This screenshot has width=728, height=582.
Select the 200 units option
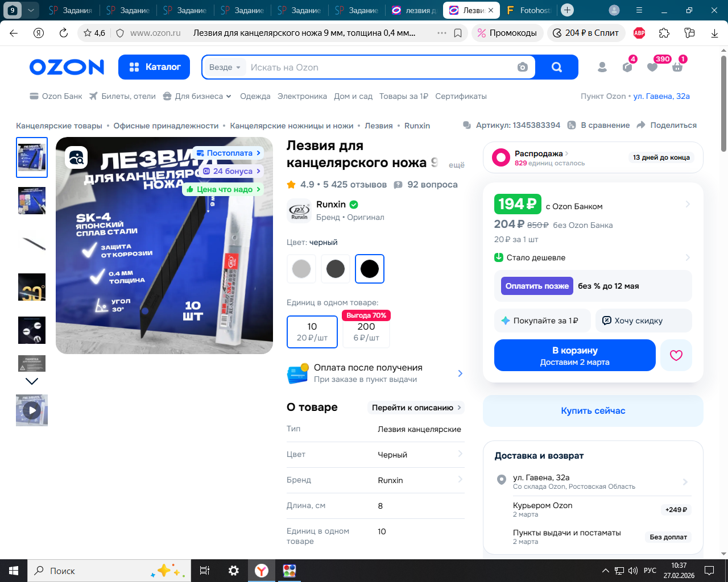click(366, 331)
